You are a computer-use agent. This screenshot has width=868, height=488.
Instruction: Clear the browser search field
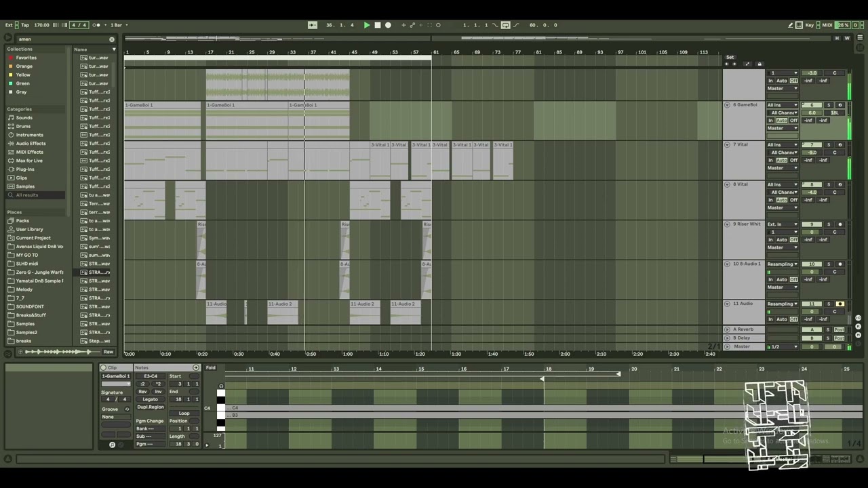pyautogui.click(x=112, y=39)
